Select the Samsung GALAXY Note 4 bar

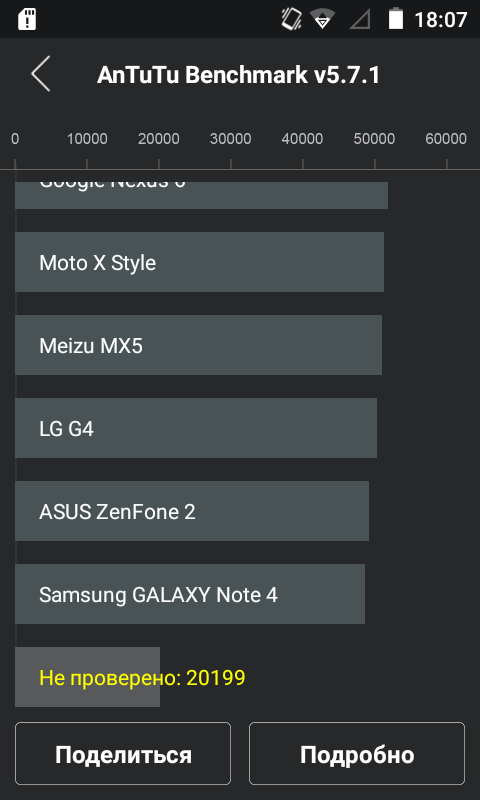(190, 594)
